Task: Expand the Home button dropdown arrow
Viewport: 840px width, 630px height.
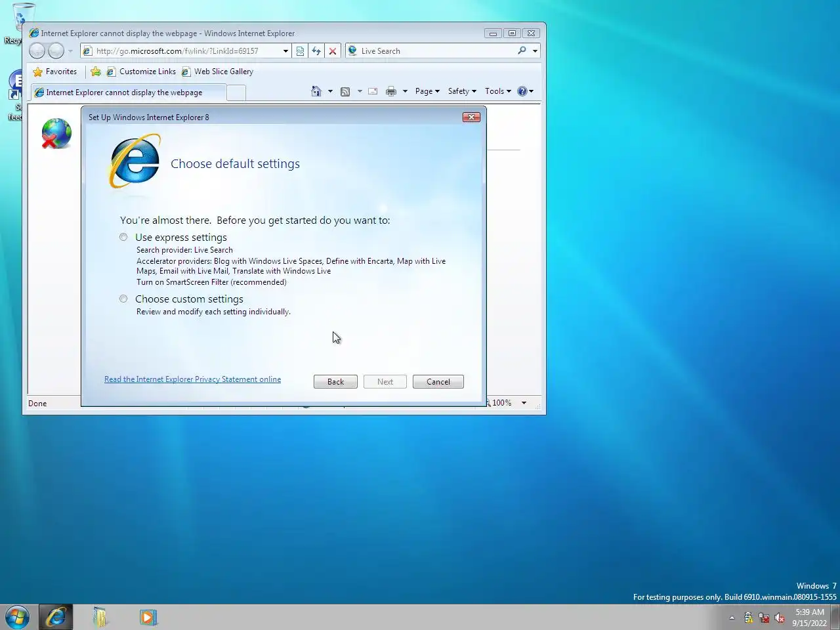Action: click(330, 91)
